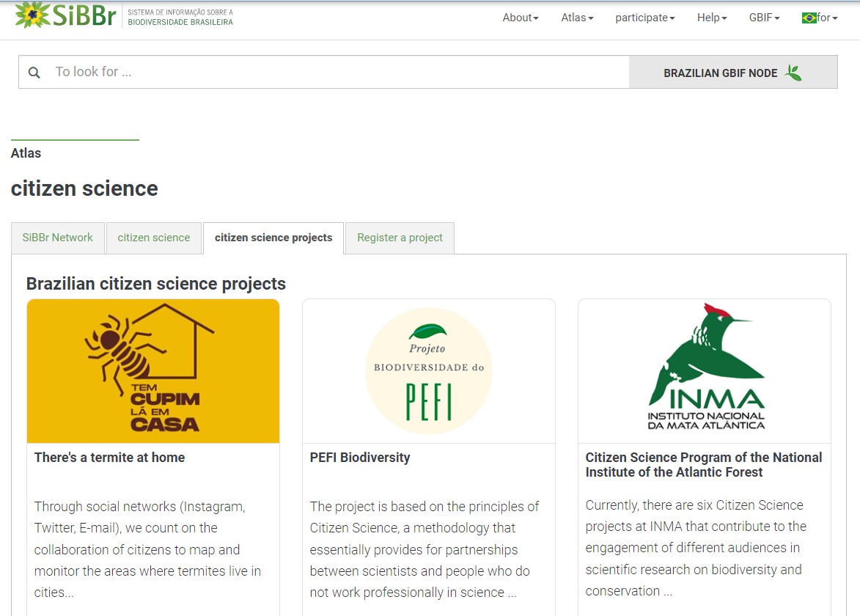This screenshot has width=860, height=616.
Task: Open 'There's a termite at home' project title
Action: point(110,458)
